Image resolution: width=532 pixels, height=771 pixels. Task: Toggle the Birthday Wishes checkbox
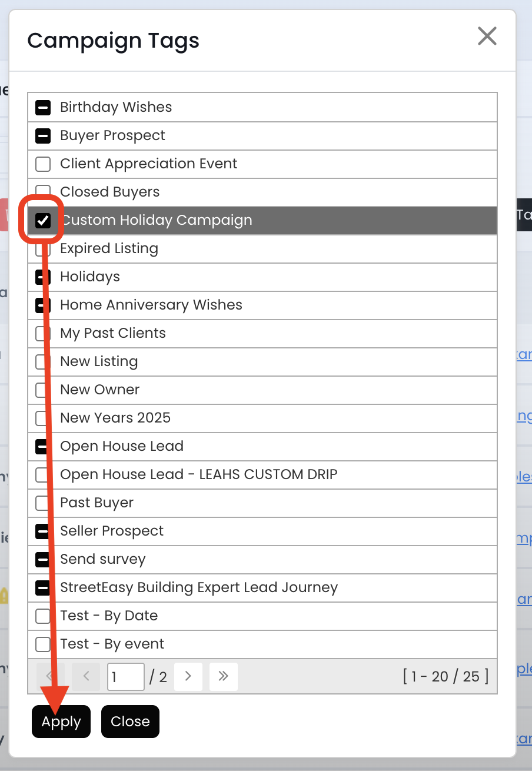[43, 107]
